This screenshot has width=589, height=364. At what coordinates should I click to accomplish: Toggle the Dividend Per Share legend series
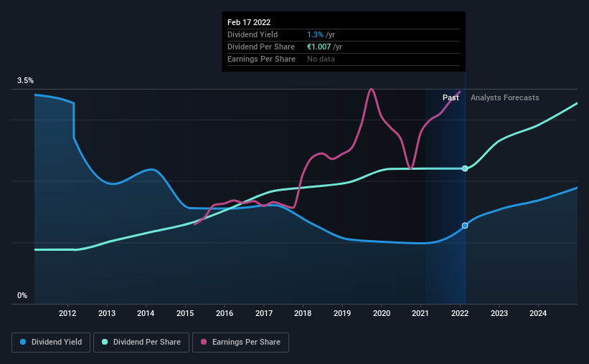[x=141, y=343]
